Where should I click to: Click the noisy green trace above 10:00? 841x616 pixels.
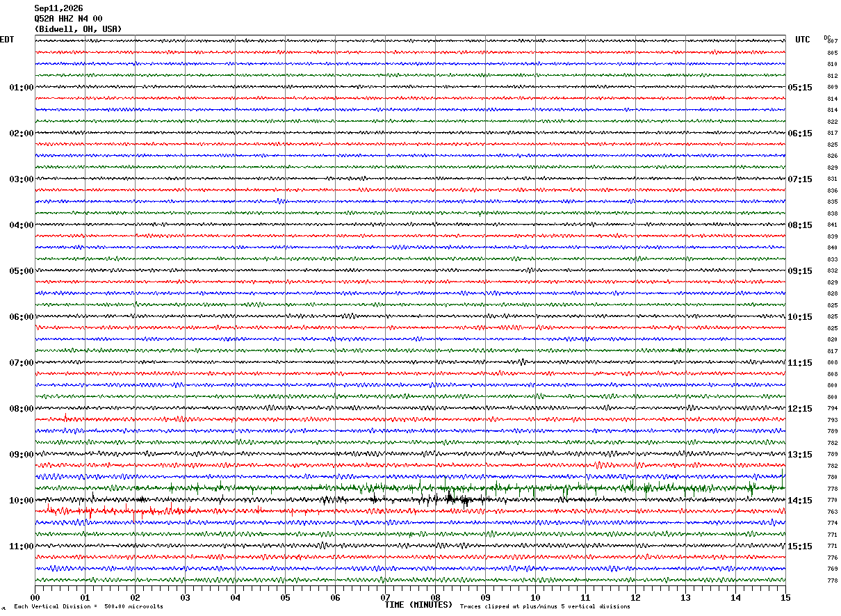(x=410, y=488)
